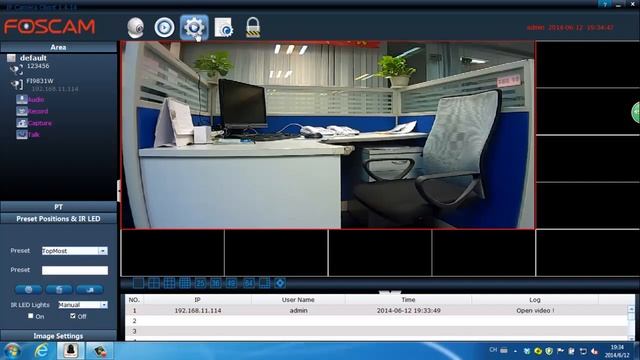Toggle the IR LED Off checkbox

73,316
